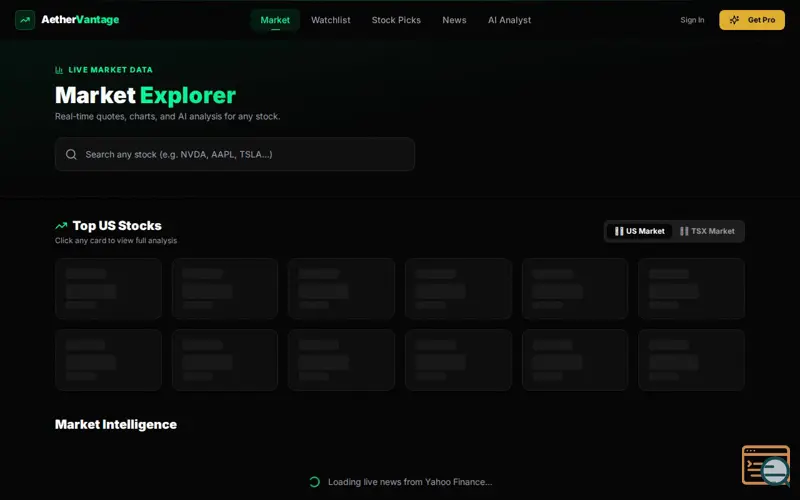The height and width of the screenshot is (500, 800).
Task: Select the US Market toggle
Action: point(639,231)
